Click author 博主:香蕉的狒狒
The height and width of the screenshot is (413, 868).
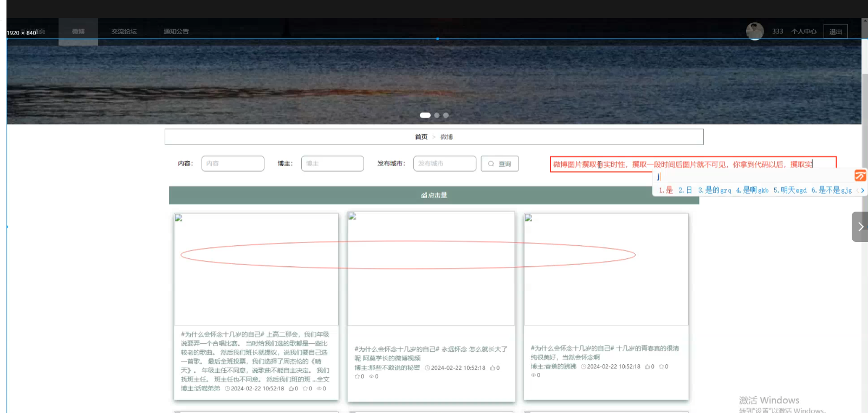[553, 366]
